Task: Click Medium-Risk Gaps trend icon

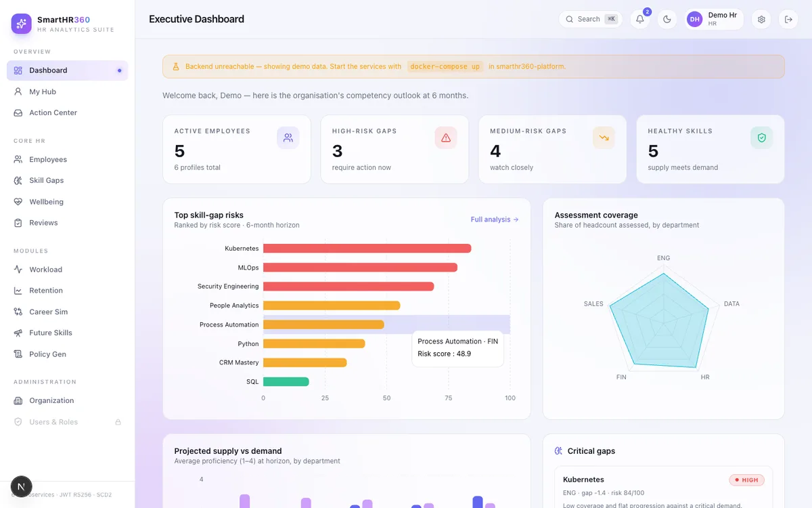Action: click(604, 137)
